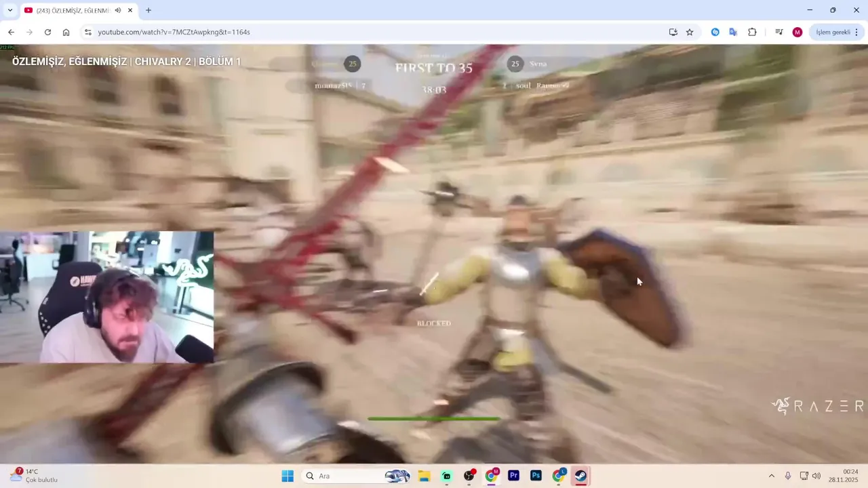Mute the tab via speaker icon

pos(118,10)
